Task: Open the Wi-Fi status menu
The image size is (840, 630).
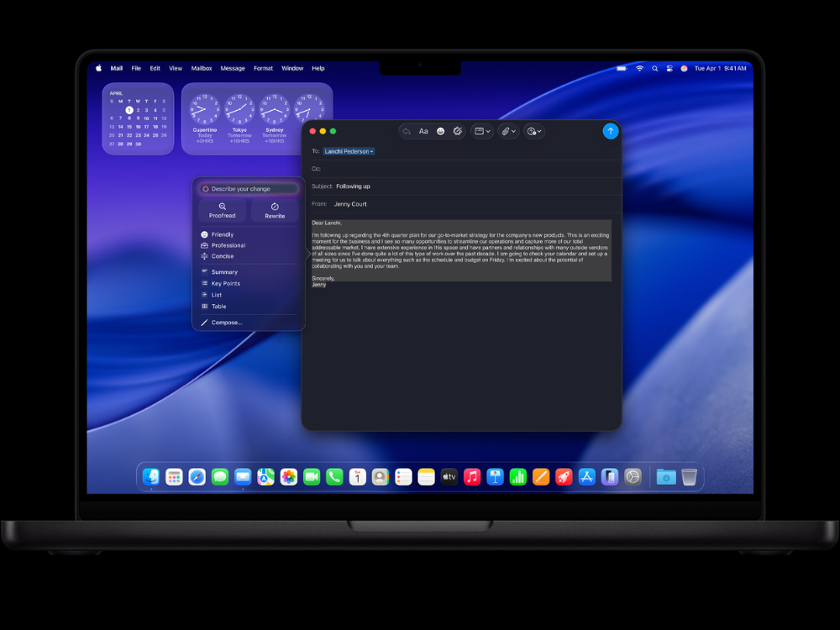Action: (x=639, y=68)
